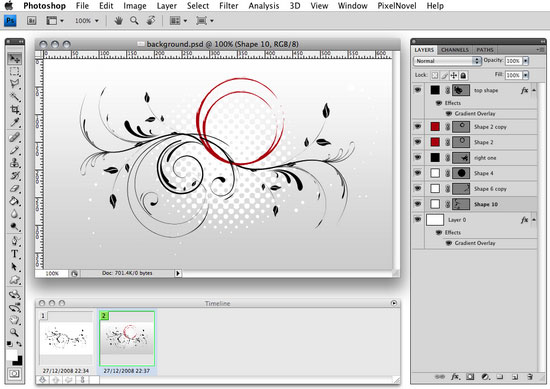The height and width of the screenshot is (389, 550).
Task: Create a new layer from panel footer
Action: click(515, 377)
